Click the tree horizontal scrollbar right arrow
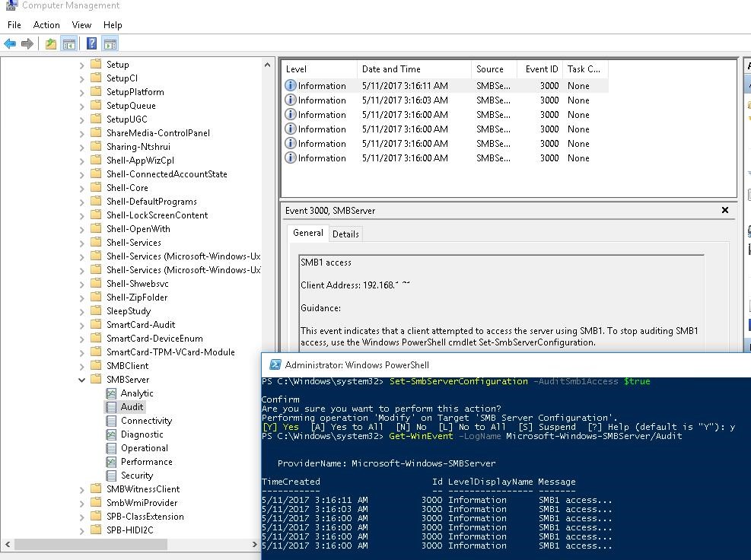751x560 pixels. click(255, 545)
